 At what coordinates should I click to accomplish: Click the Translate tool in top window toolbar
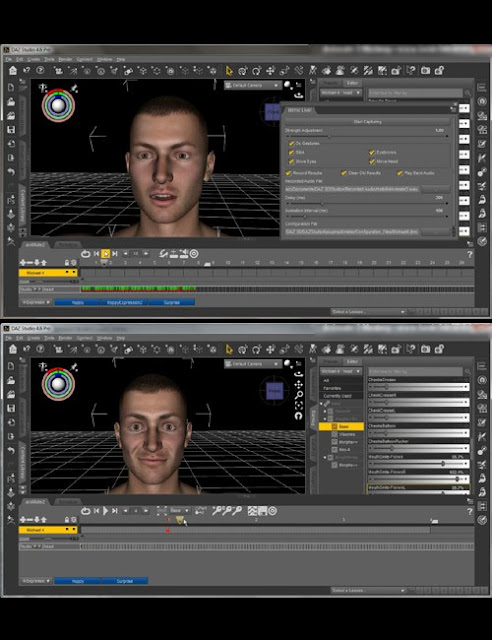pos(270,71)
